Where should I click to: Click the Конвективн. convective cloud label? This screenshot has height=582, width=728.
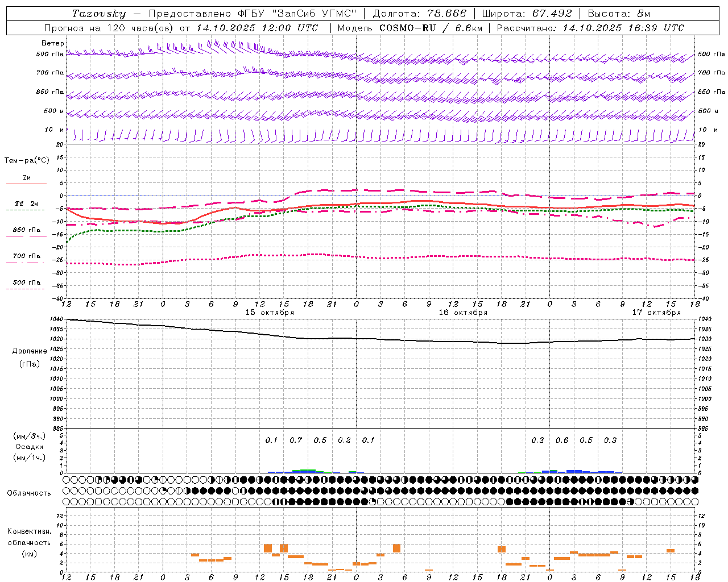pyautogui.click(x=30, y=531)
